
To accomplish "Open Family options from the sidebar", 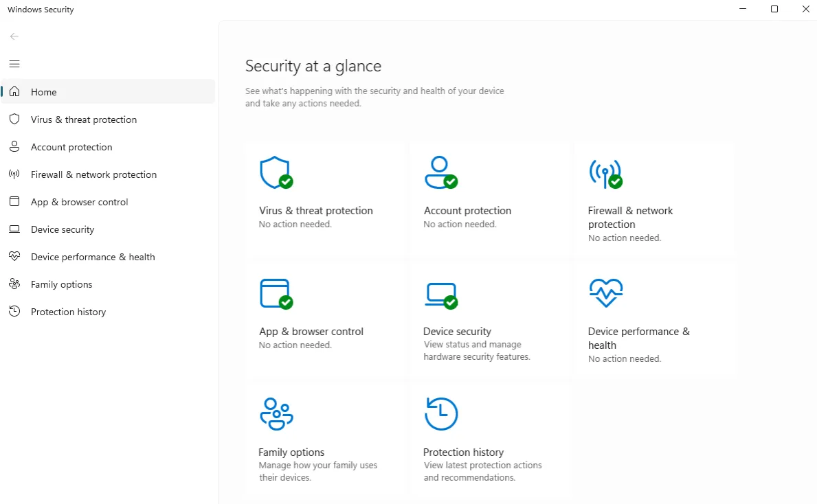I will tap(61, 284).
